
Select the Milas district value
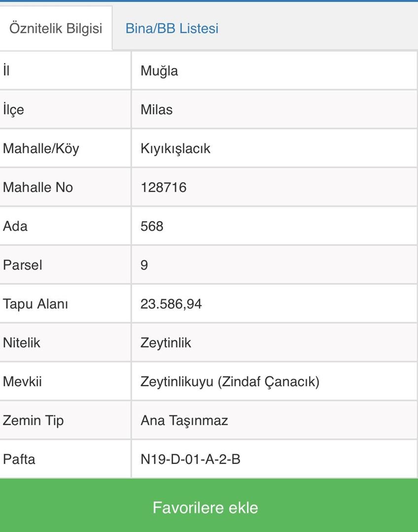pos(156,109)
